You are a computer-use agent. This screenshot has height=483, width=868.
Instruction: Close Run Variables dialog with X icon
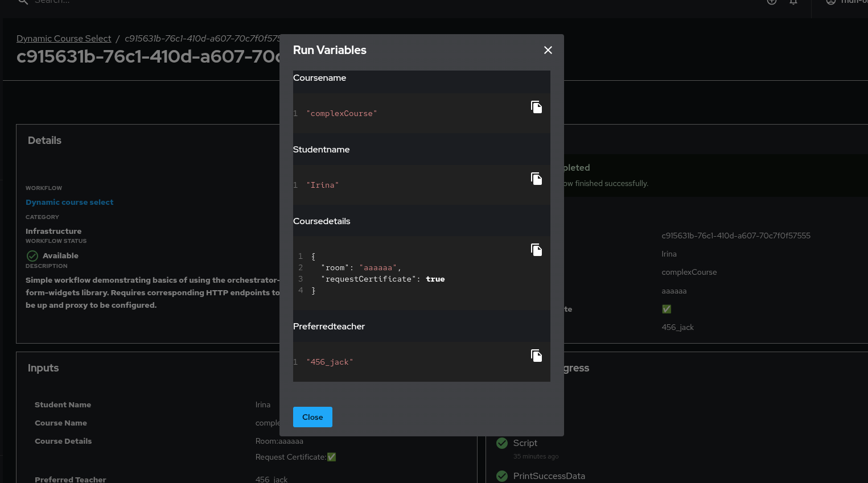[x=548, y=50]
